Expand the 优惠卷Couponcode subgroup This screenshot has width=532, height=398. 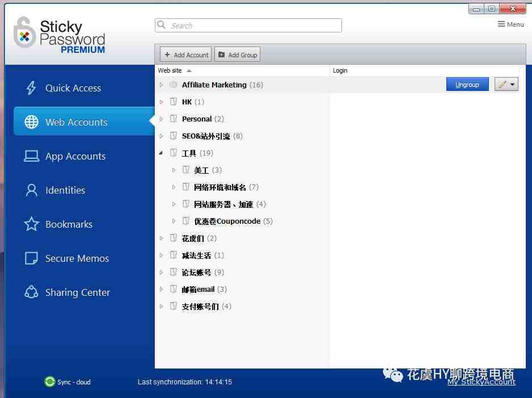174,221
